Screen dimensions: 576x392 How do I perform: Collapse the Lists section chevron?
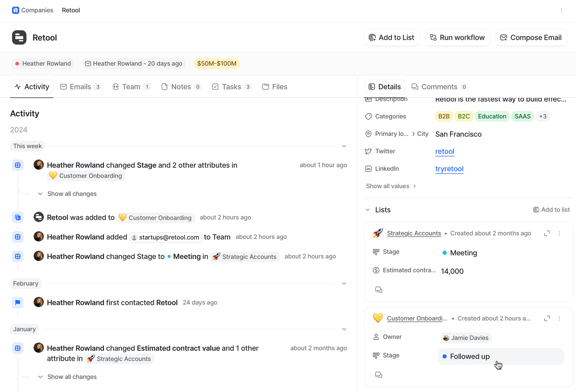click(x=367, y=210)
